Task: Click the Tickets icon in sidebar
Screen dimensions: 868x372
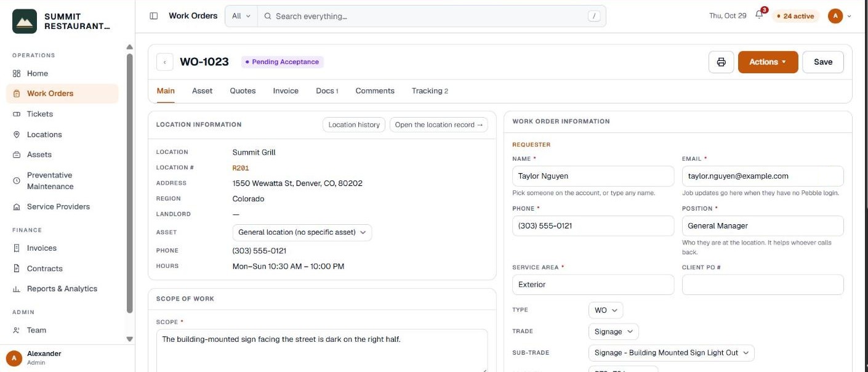Action: 17,114
